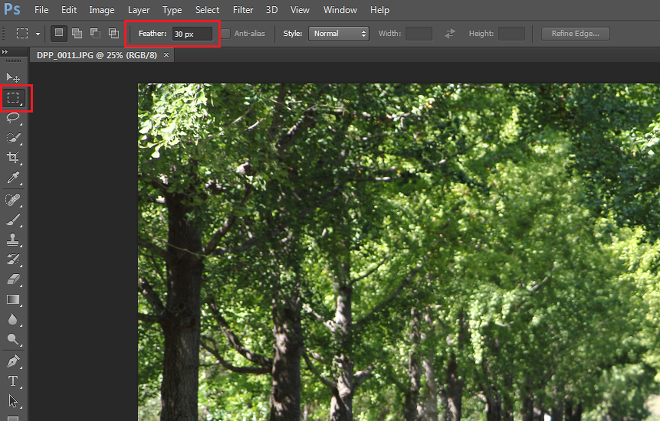Open the Layer menu
This screenshot has height=421, width=660.
pos(138,10)
